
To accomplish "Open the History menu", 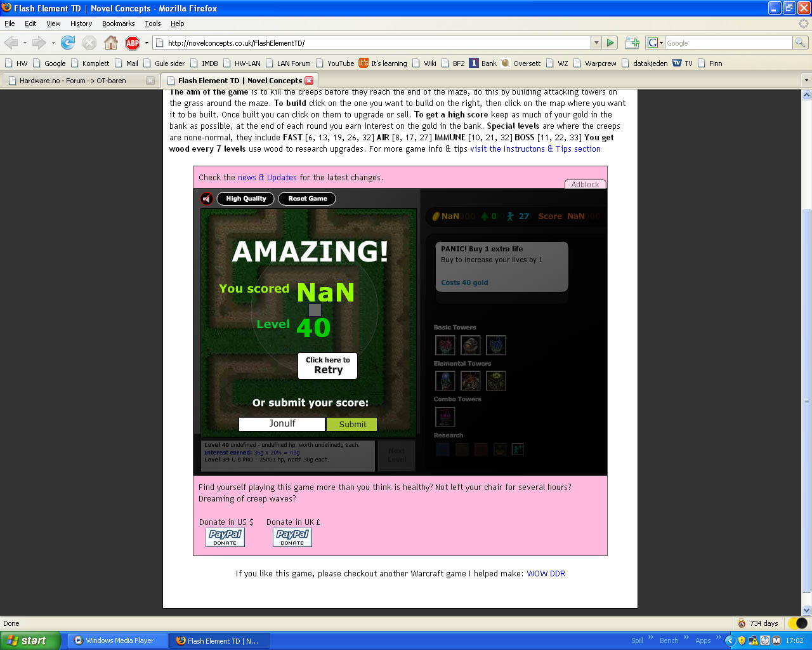I will (x=81, y=23).
